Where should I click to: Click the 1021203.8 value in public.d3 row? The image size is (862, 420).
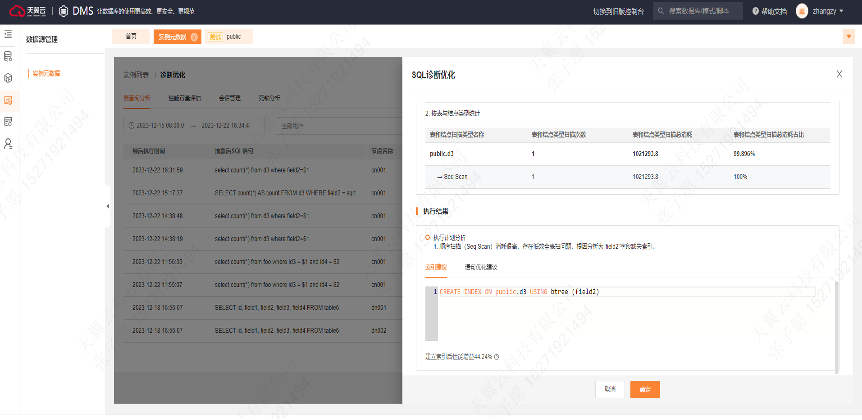click(x=645, y=154)
